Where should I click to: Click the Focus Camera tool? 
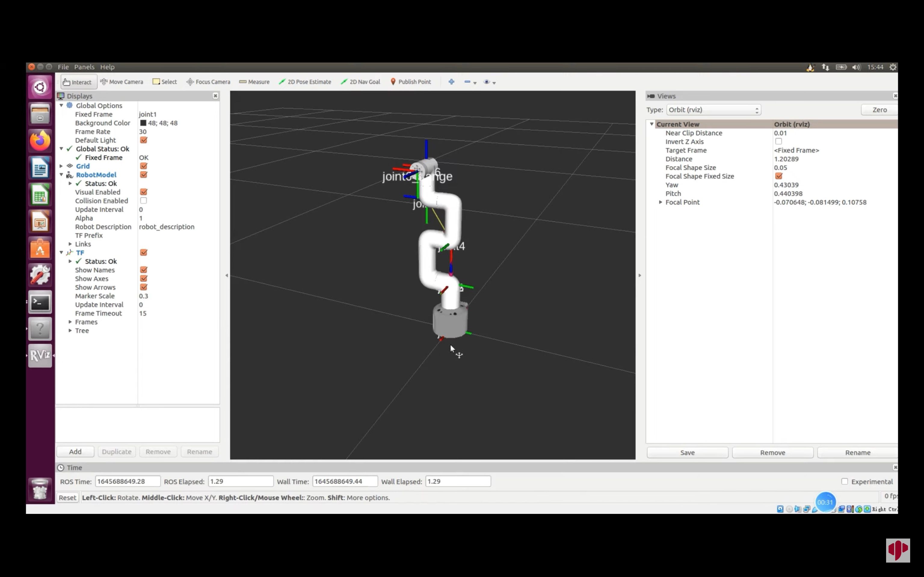point(208,82)
